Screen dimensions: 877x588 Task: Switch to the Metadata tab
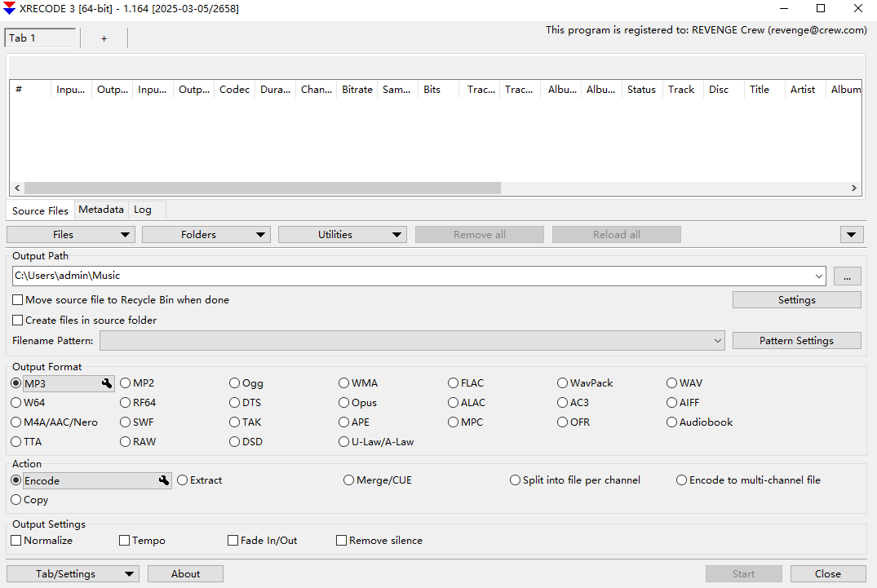(x=101, y=210)
